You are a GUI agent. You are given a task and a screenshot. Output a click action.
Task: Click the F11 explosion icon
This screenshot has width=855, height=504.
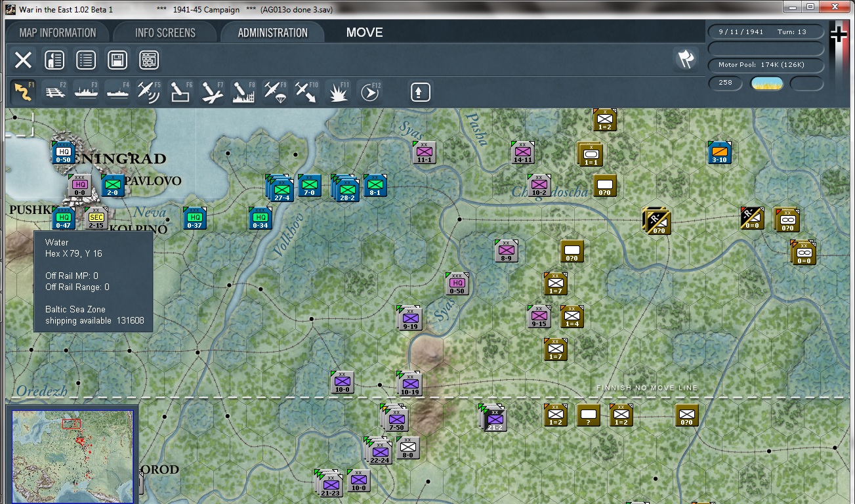338,92
